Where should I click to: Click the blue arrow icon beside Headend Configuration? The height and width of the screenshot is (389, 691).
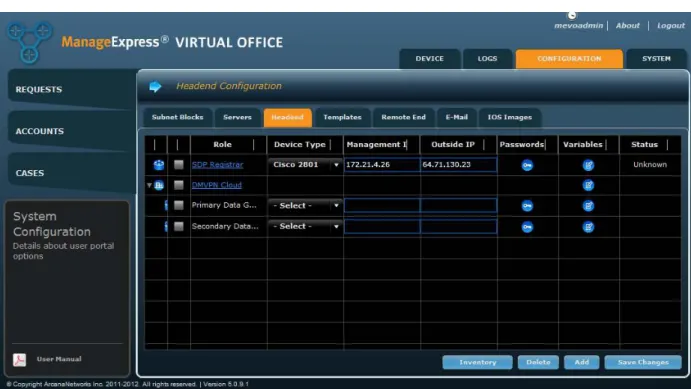click(x=155, y=86)
